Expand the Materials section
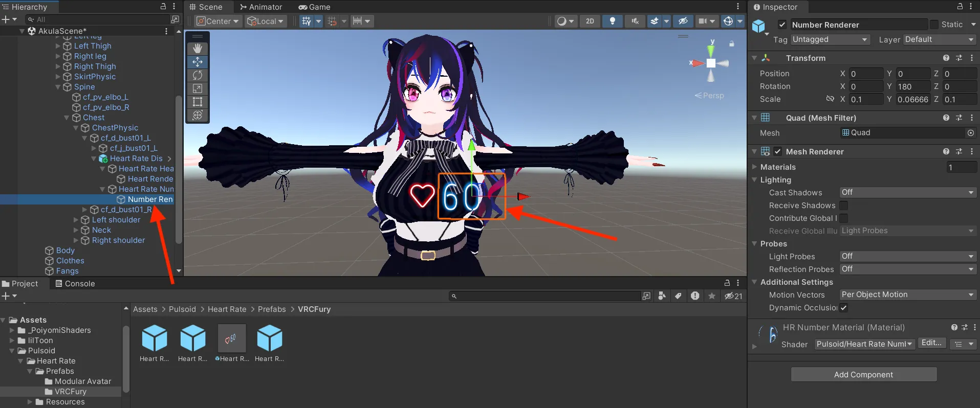The width and height of the screenshot is (980, 408). click(x=754, y=167)
